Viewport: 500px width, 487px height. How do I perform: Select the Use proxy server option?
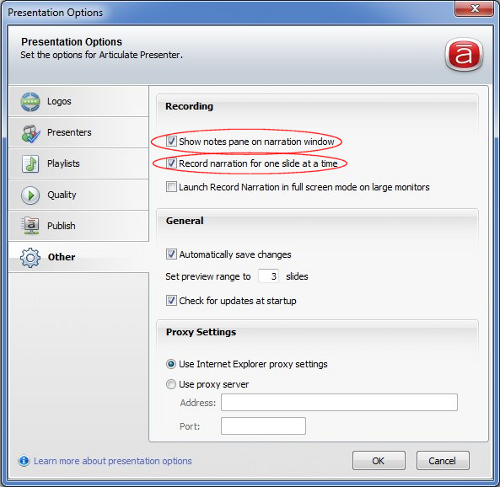171,384
